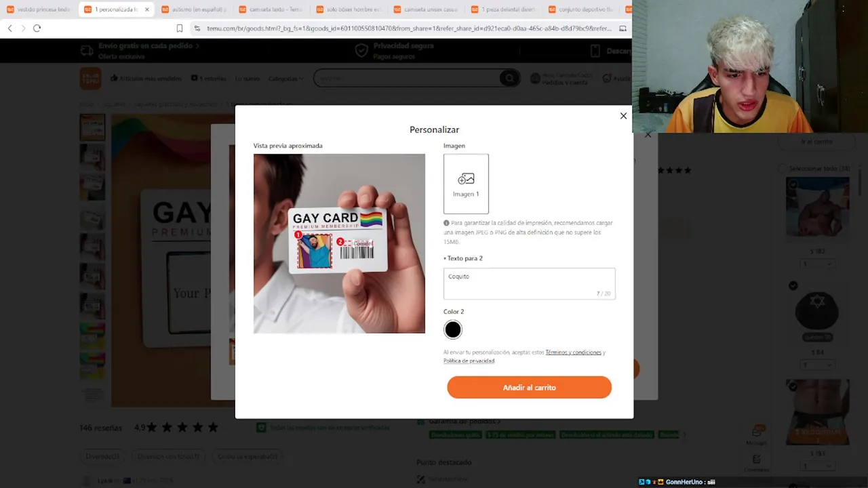The image size is (868, 488).
Task: Click the approximate preview card image
Action: point(339,243)
